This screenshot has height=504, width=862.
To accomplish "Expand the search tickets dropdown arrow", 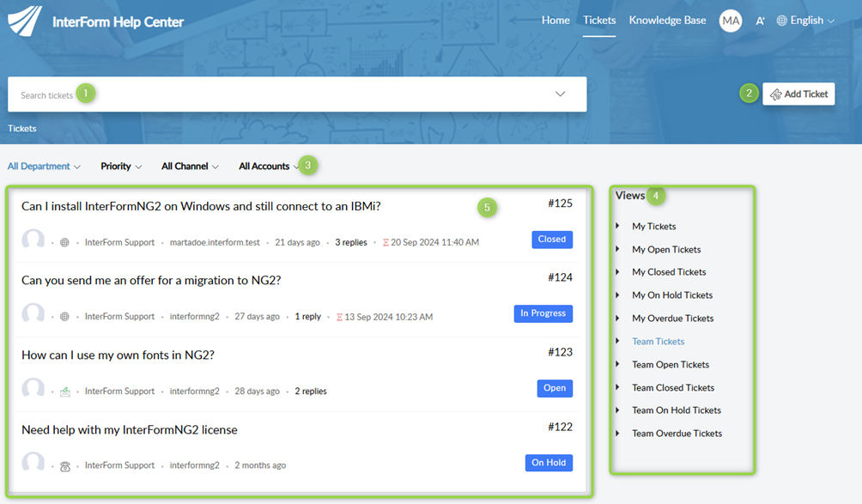I will click(x=560, y=94).
